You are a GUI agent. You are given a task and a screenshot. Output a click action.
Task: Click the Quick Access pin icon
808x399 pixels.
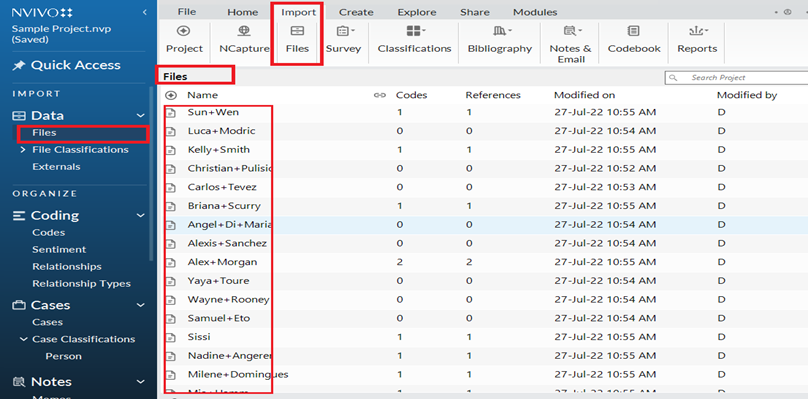click(x=19, y=65)
